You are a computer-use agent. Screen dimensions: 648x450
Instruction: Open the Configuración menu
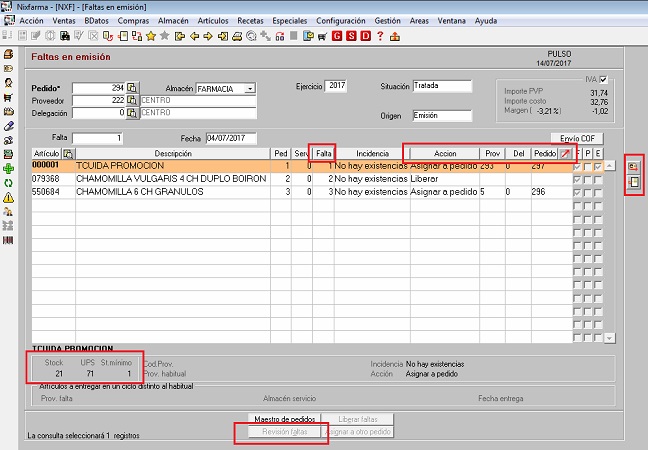tap(341, 21)
